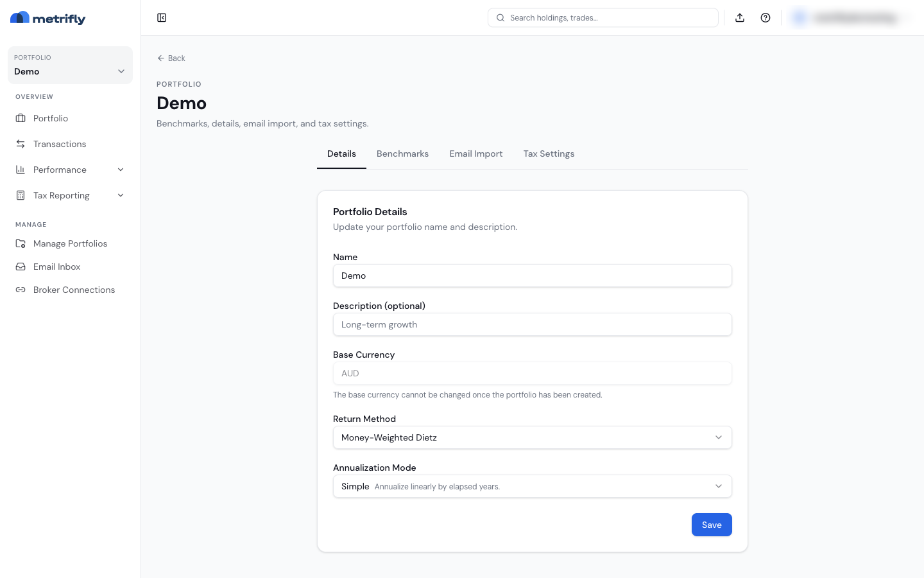The width and height of the screenshot is (924, 578).
Task: Click the 'Demo' page title
Action: point(182,103)
